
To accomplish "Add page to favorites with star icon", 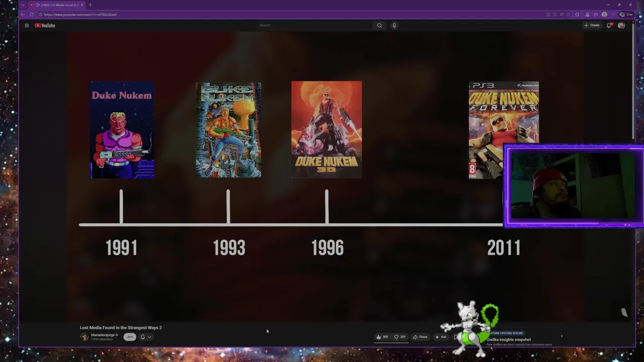I will [569, 14].
